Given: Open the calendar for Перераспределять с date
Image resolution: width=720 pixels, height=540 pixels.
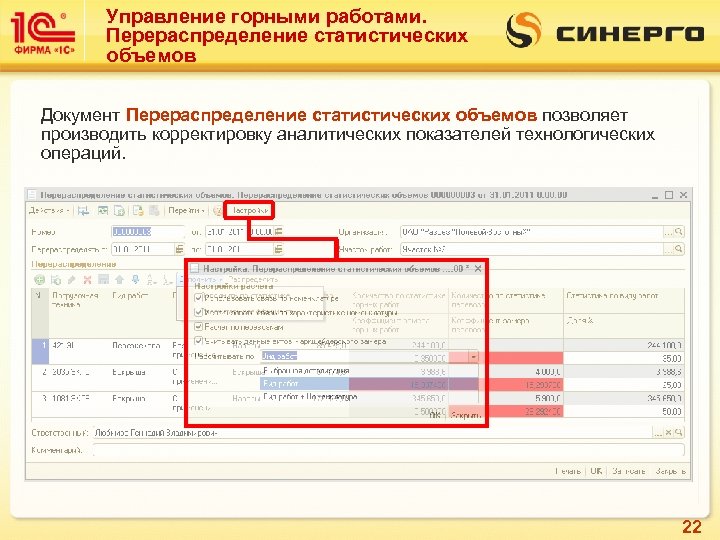Looking at the screenshot, I should pyautogui.click(x=180, y=249).
